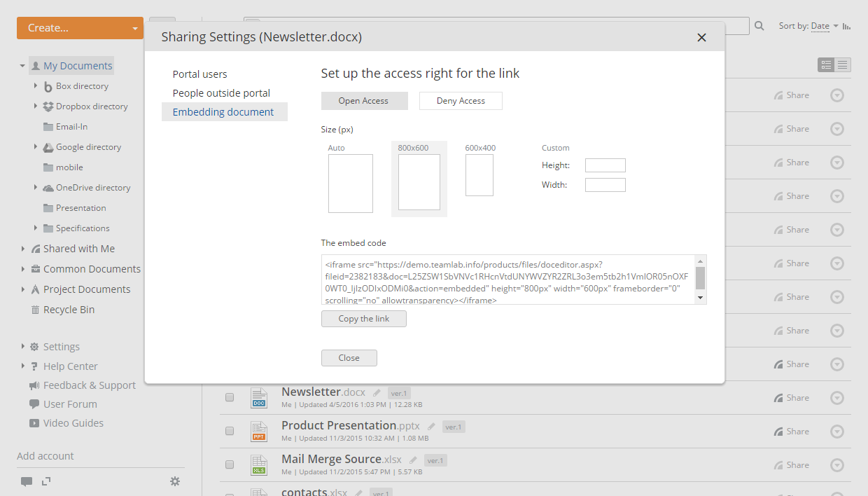Edit Newsletter.docx with pencil icon
This screenshot has height=496, width=868.
377,393
